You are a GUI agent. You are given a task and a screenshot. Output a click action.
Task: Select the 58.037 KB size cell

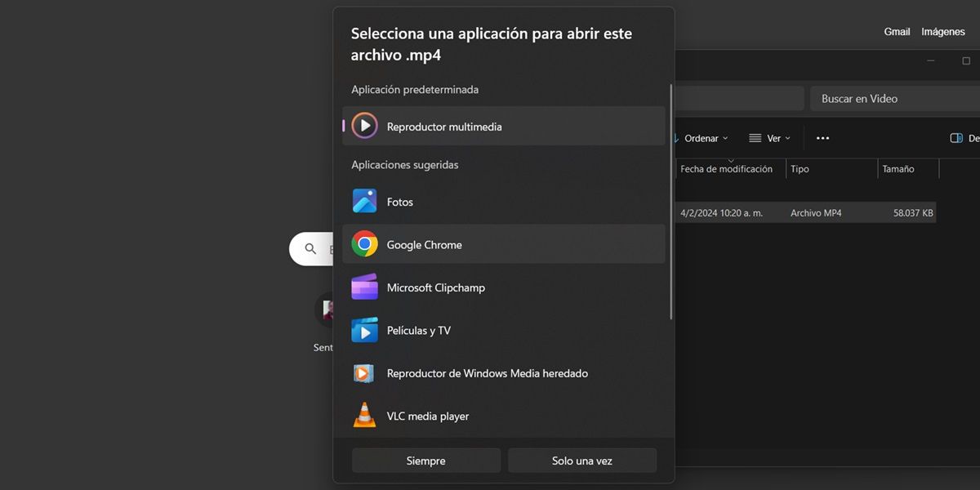[x=913, y=213]
